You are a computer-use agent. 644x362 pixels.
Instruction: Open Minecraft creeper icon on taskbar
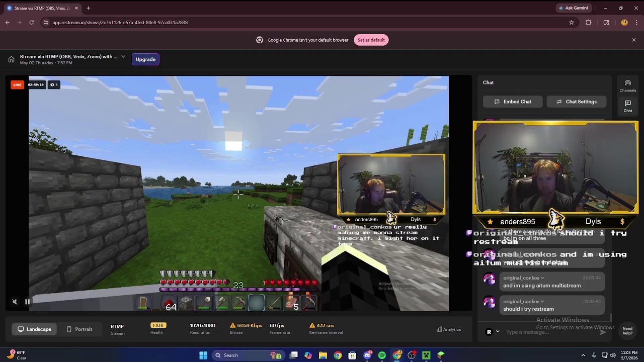pos(426,355)
